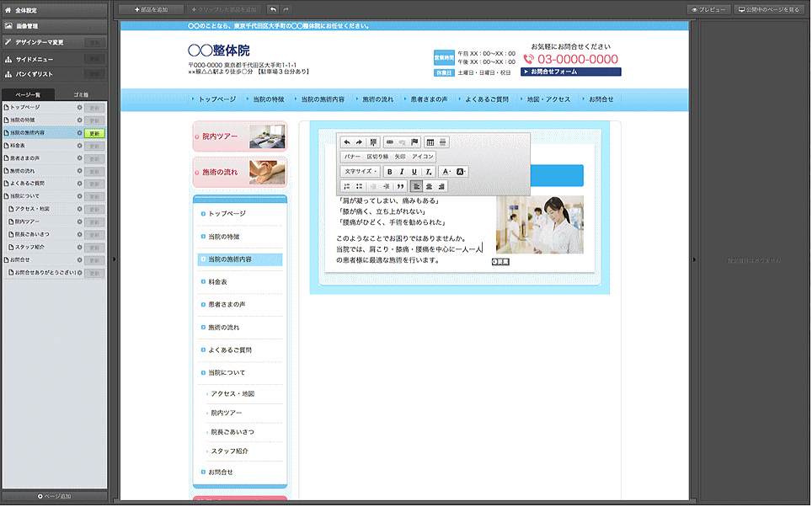
Task: Insert a blockquote using the quote icon
Action: 400,186
